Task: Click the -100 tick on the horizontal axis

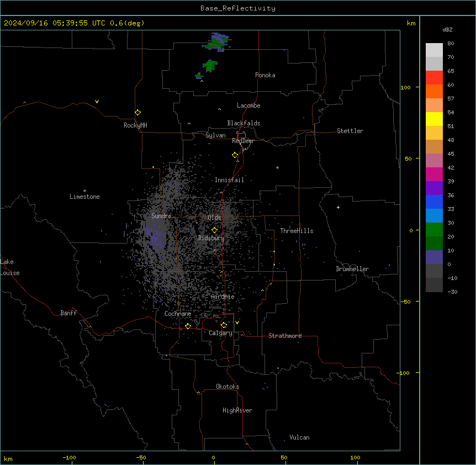Action: coord(69,457)
